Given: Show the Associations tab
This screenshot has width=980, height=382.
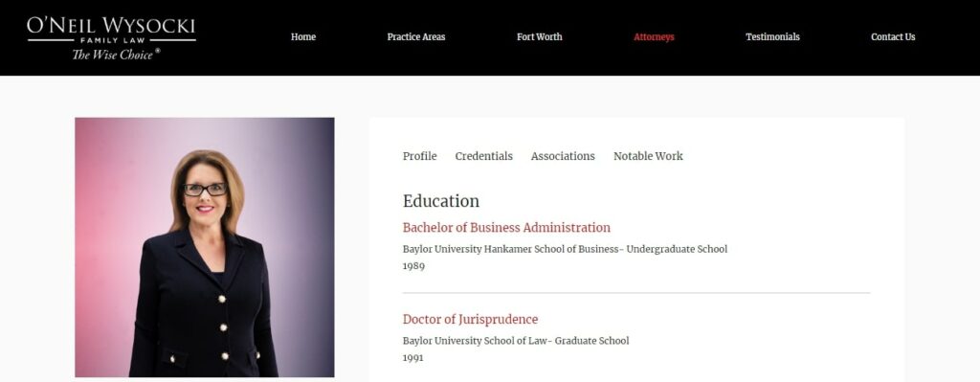Looking at the screenshot, I should point(563,156).
